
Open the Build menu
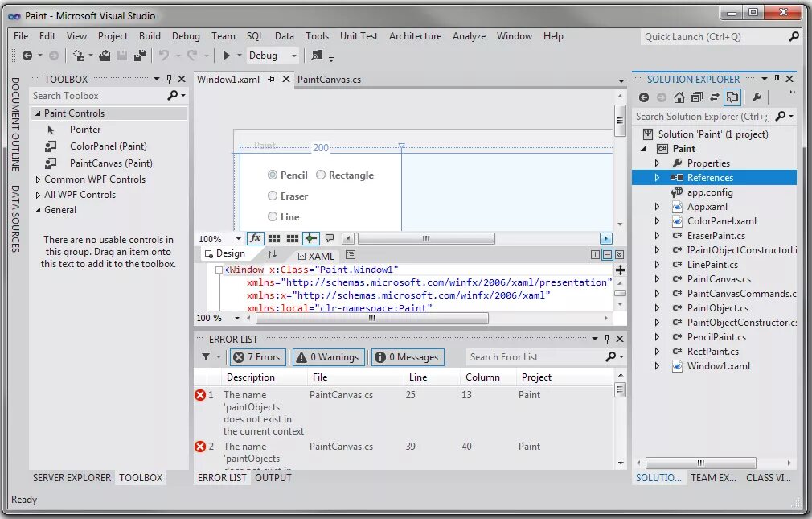[x=150, y=35]
